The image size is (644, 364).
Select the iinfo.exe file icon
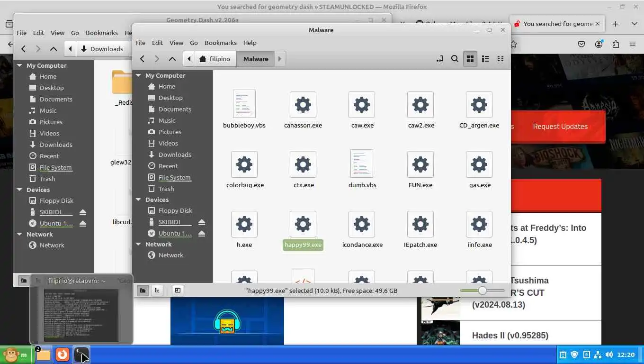tap(479, 224)
